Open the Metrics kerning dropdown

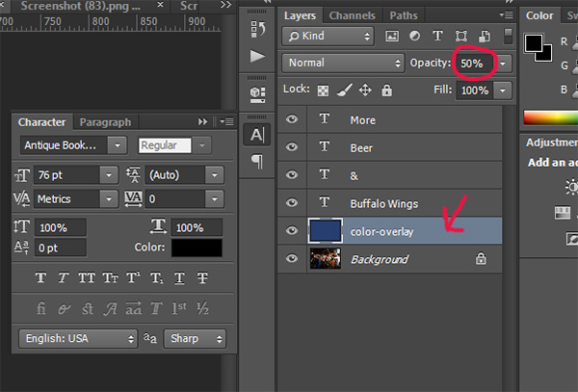[109, 199]
